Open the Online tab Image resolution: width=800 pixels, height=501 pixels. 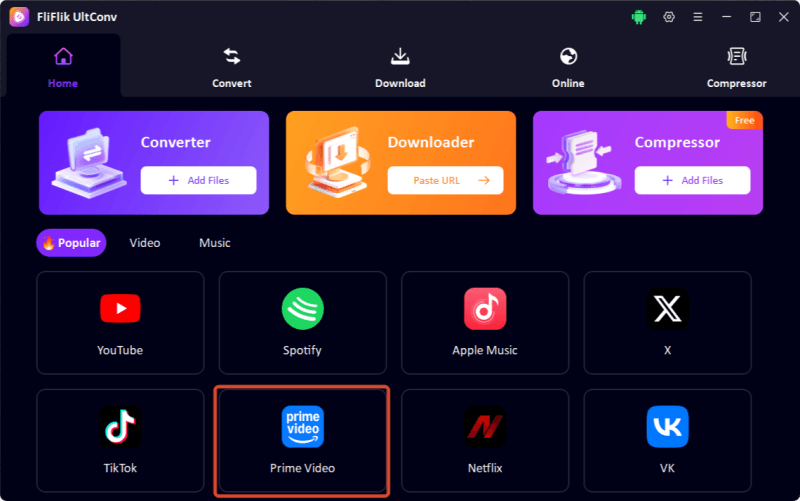click(568, 68)
